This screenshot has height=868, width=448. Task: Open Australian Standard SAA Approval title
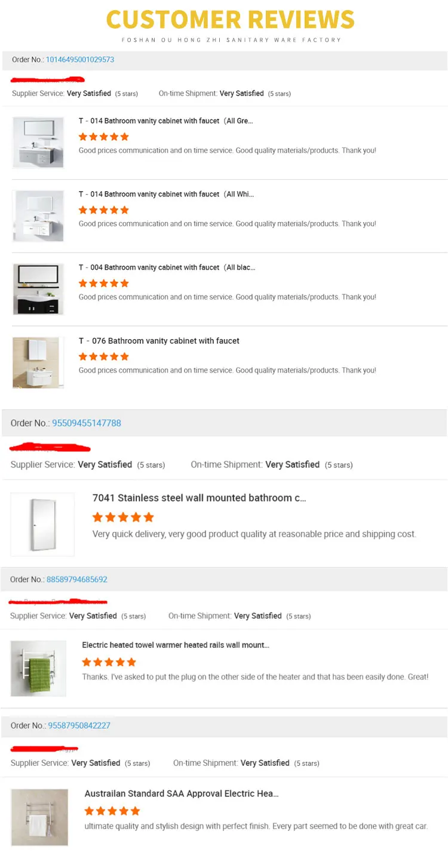(182, 793)
